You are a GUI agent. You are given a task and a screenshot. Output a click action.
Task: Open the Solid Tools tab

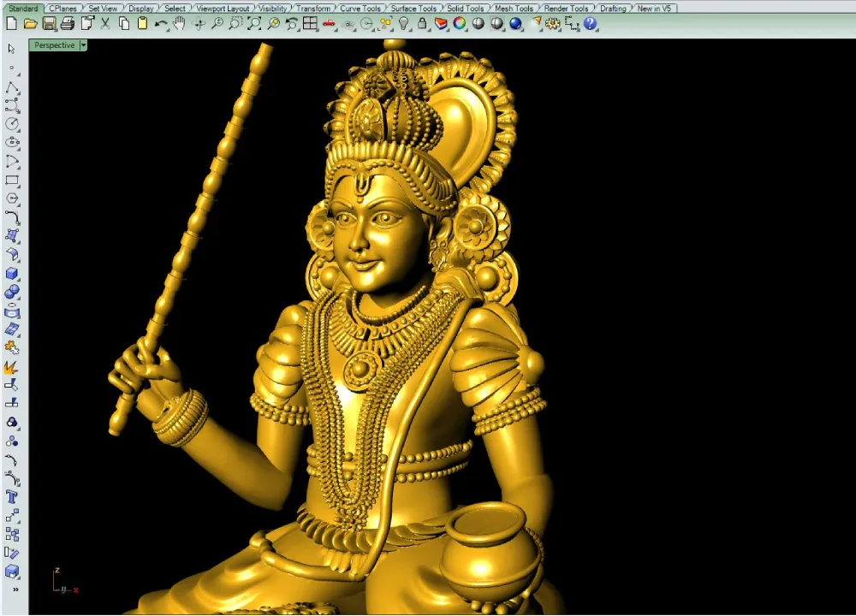pos(465,9)
